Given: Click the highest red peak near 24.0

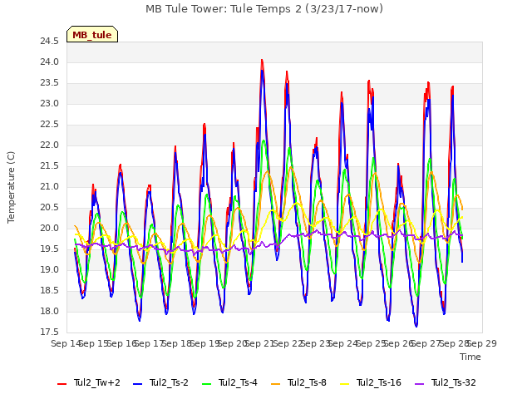Looking at the screenshot, I should pos(262,61).
